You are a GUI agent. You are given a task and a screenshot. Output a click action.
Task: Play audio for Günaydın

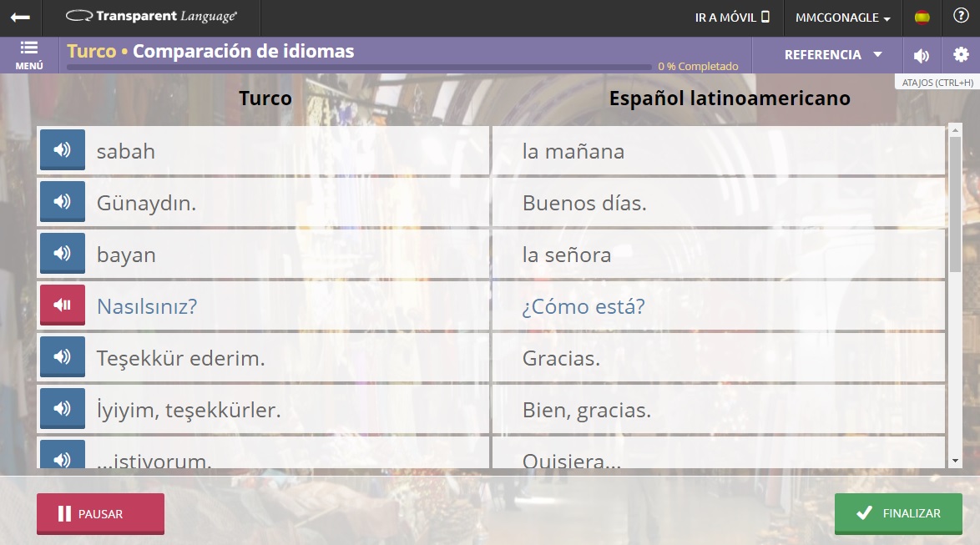pos(63,202)
